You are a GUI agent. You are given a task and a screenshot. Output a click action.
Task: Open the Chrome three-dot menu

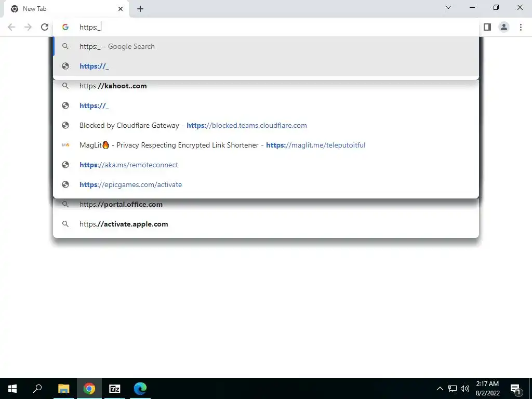click(521, 27)
